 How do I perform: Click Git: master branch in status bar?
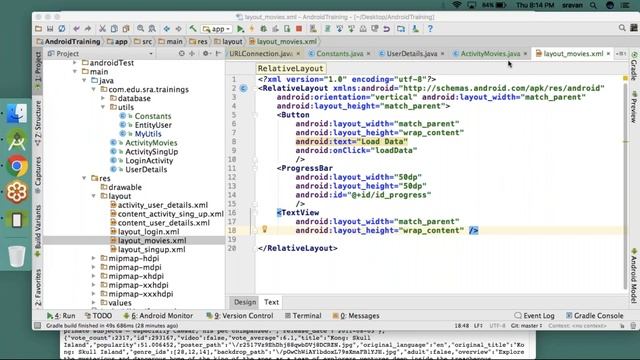pyautogui.click(x=527, y=326)
